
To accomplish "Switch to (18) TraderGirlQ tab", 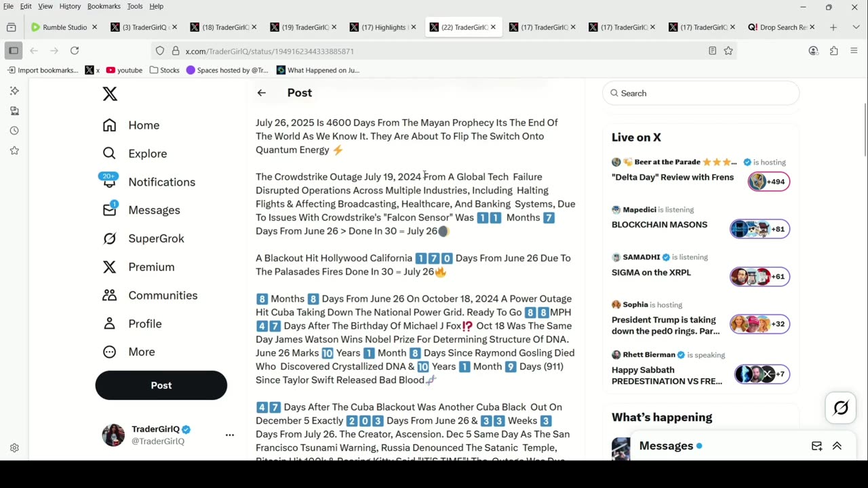I will click(224, 27).
